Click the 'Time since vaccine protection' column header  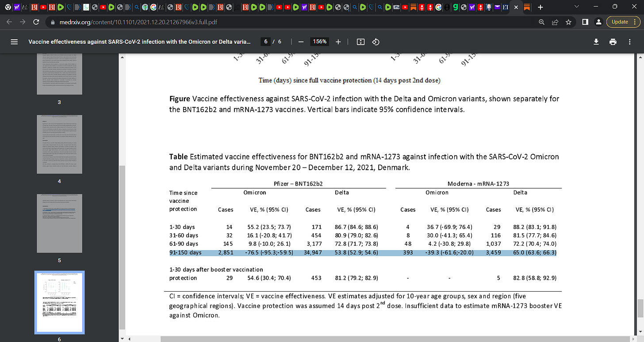pyautogui.click(x=184, y=201)
